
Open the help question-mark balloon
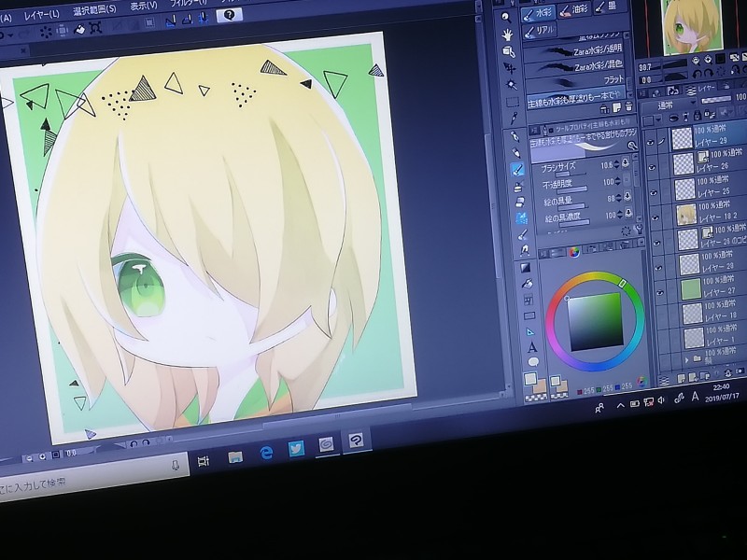pyautogui.click(x=230, y=15)
